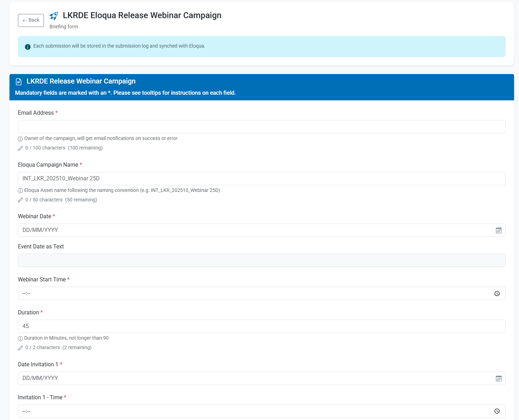519x420 pixels.
Task: Click pencil icon beside 0 / 50 characters
Action: 20,200
